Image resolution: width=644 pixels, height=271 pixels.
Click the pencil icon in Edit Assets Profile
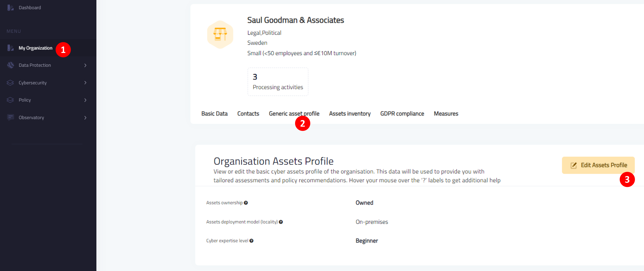tap(573, 165)
